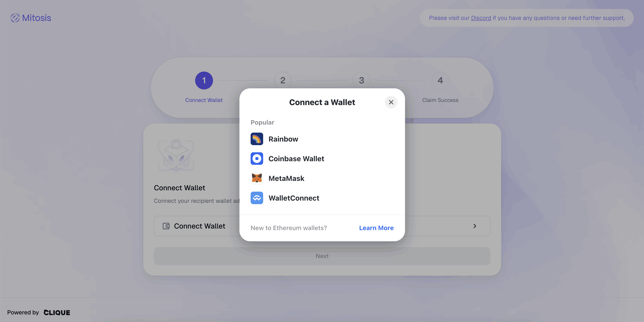Click the Mitosis brand name
This screenshot has height=322, width=644.
point(36,18)
